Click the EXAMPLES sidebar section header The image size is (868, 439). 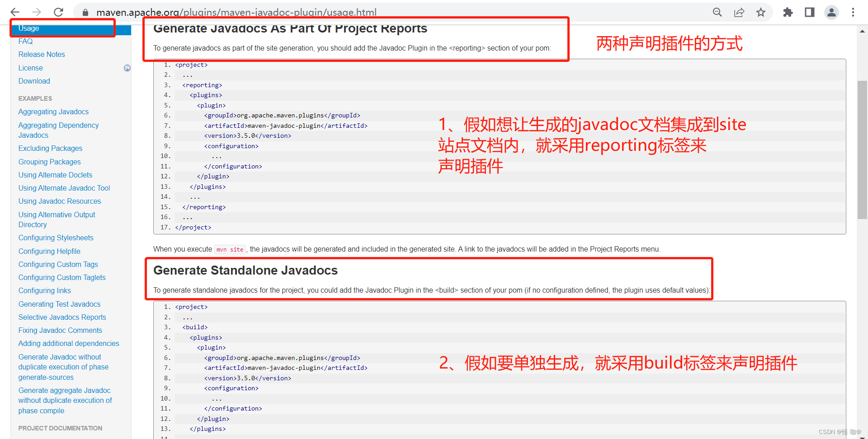pos(35,98)
